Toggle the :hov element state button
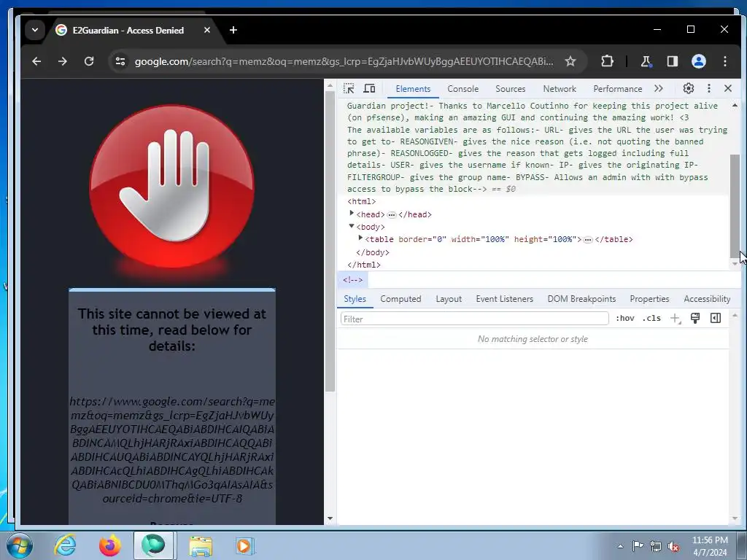 624,319
